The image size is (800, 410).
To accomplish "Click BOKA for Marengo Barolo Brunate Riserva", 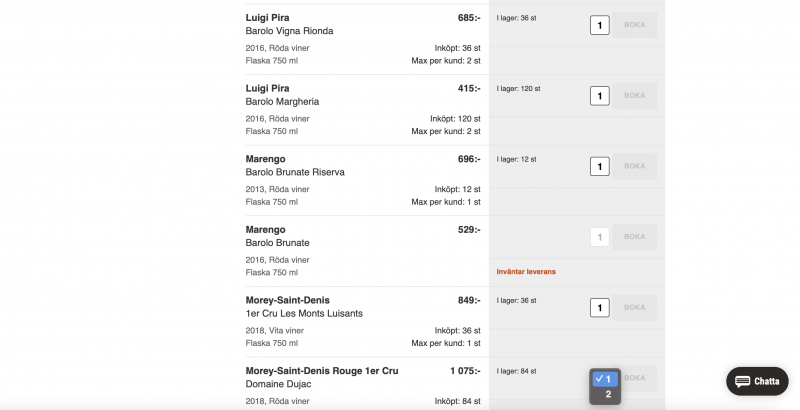I will pos(634,166).
